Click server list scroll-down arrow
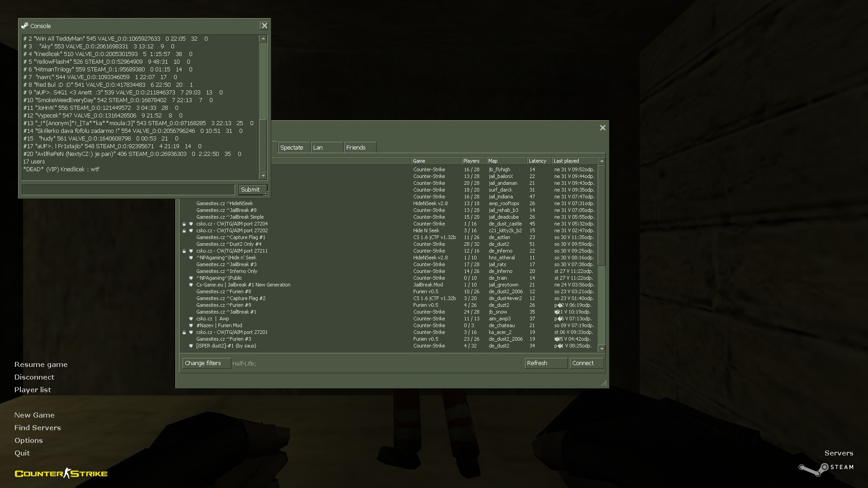The width and height of the screenshot is (868, 488). click(x=602, y=349)
